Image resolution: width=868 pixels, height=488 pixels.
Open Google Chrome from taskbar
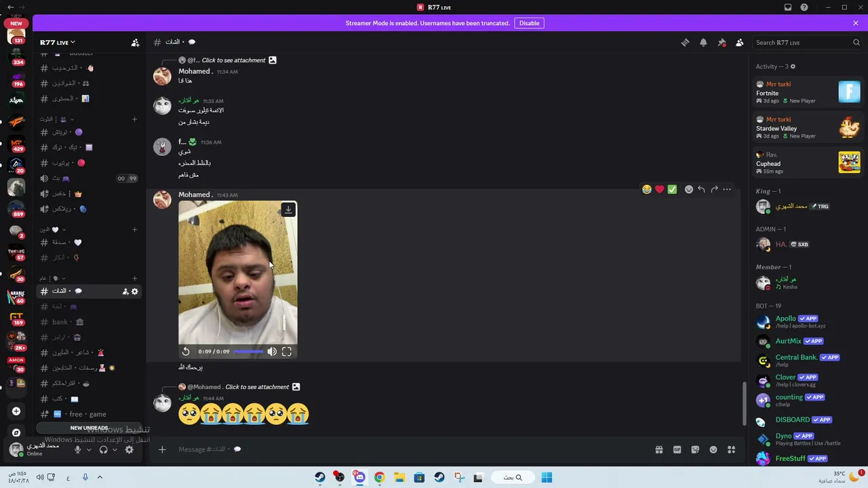pyautogui.click(x=379, y=477)
